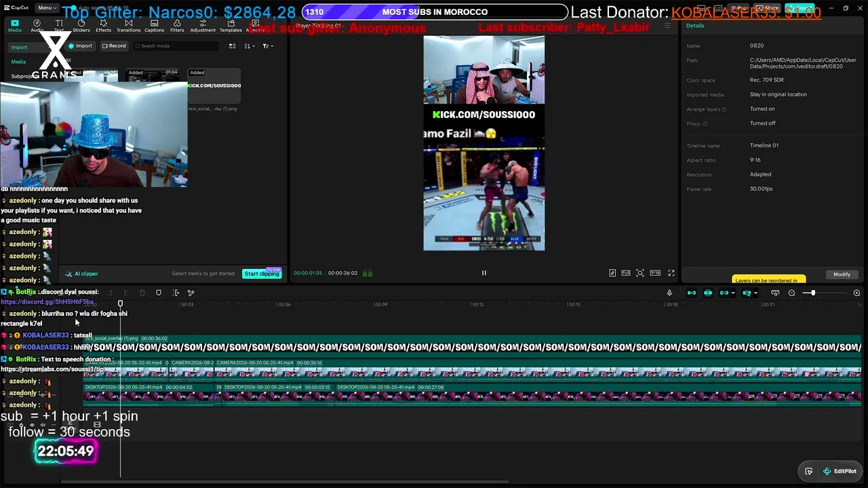868x488 pixels.
Task: Select the timeline edit wand tool
Action: pos(191,293)
